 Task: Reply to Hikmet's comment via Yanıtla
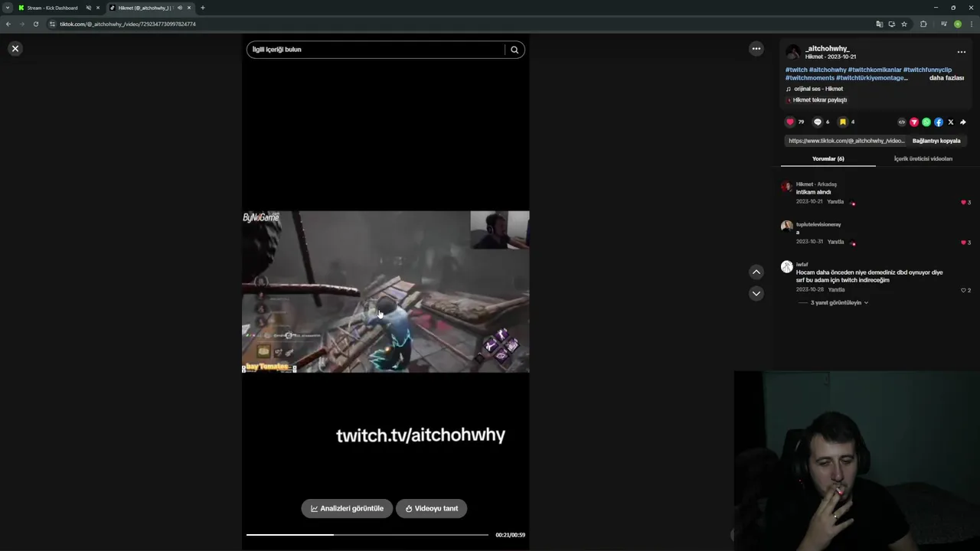point(835,202)
